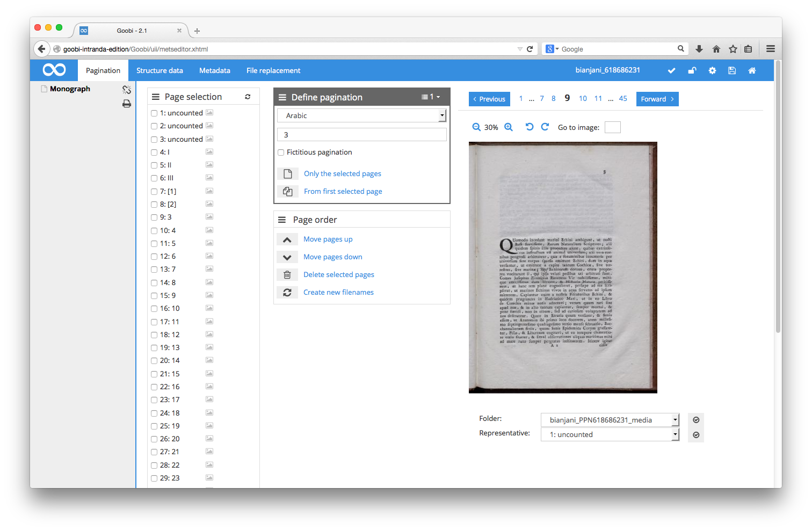Click Delete selected pages link

coord(339,274)
